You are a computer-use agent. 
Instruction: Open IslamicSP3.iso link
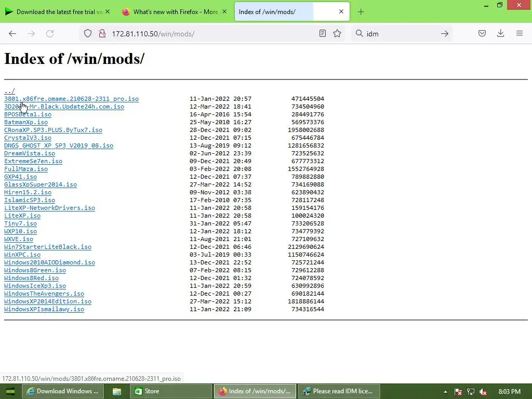pyautogui.click(x=30, y=200)
